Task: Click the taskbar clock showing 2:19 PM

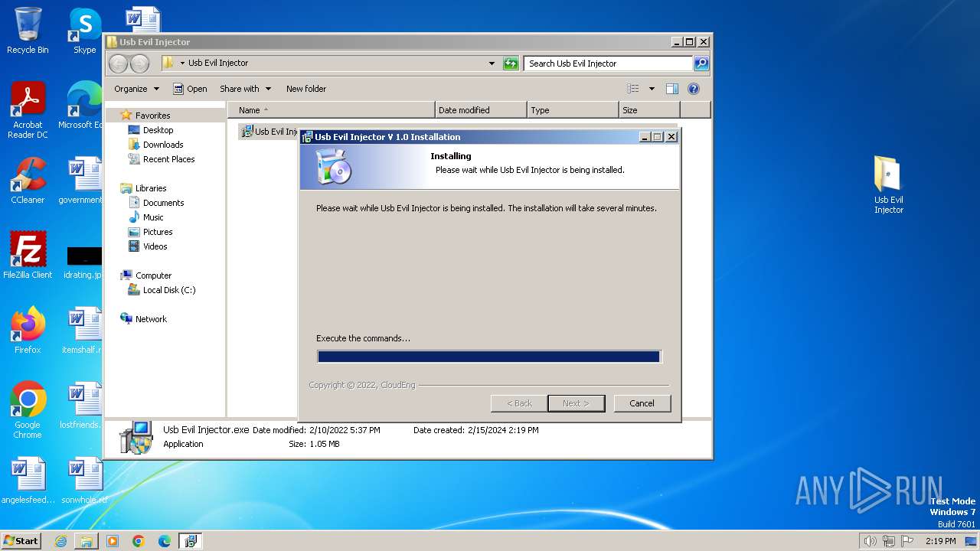Action: [x=940, y=541]
